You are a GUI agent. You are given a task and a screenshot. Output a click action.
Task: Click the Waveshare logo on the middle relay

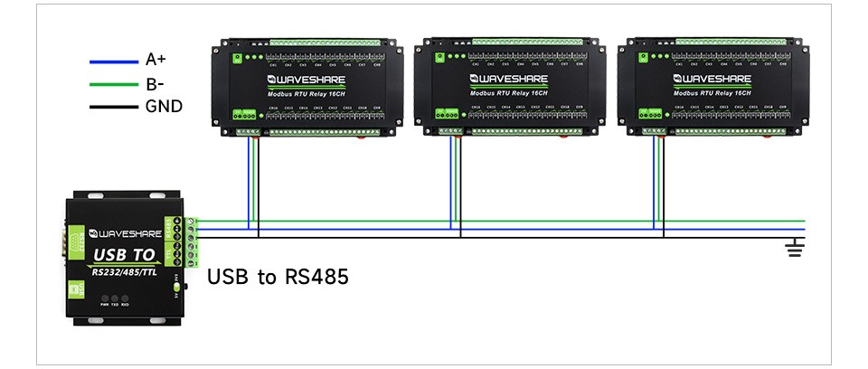tap(509, 80)
